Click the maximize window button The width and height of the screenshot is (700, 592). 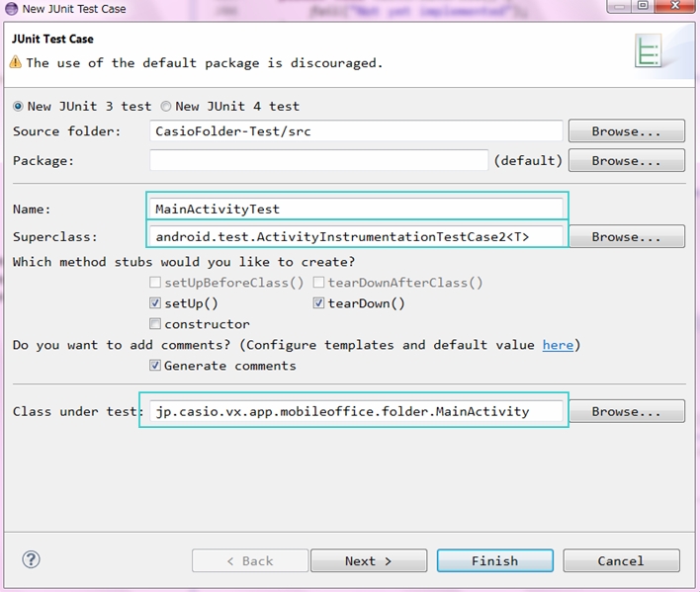point(643,6)
